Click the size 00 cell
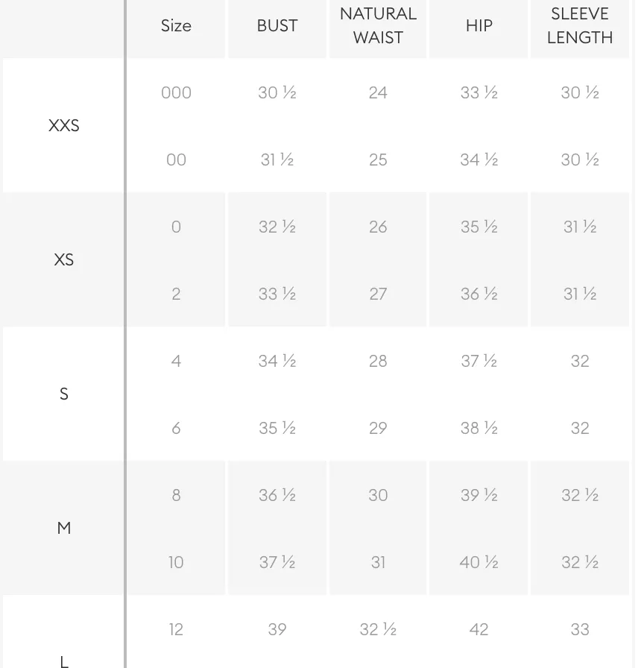 pyautogui.click(x=177, y=160)
